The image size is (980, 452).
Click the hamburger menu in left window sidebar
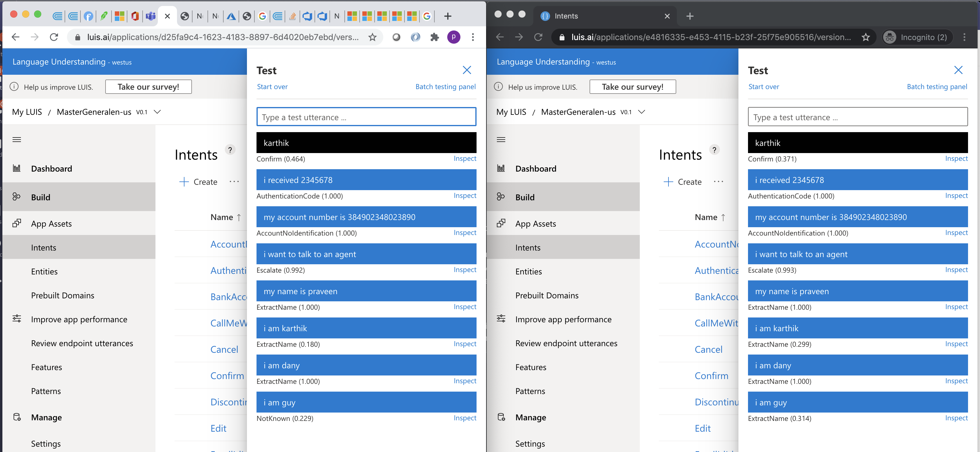pyautogui.click(x=17, y=140)
